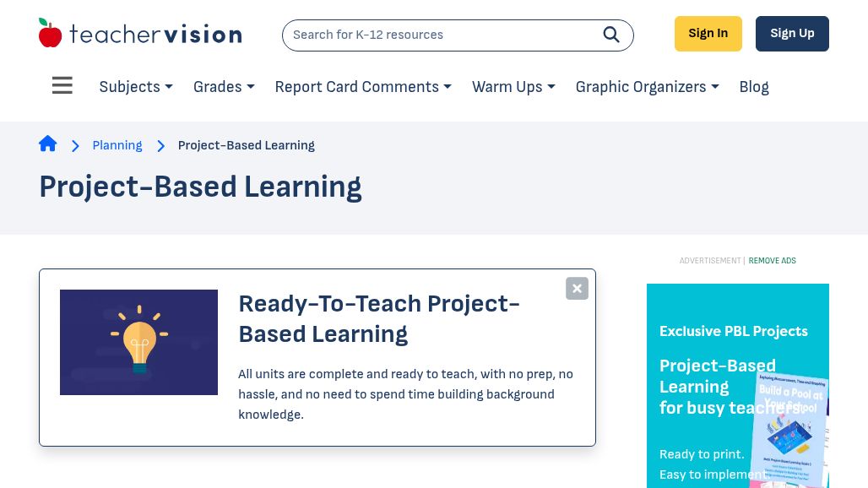Expand the Graphic Organizers menu

647,87
